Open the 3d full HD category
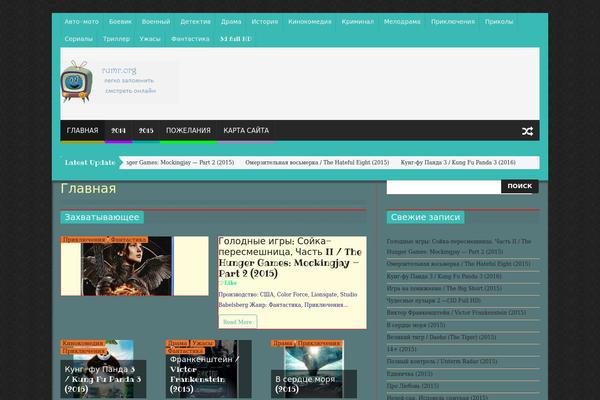The width and height of the screenshot is (600, 400). pyautogui.click(x=236, y=39)
